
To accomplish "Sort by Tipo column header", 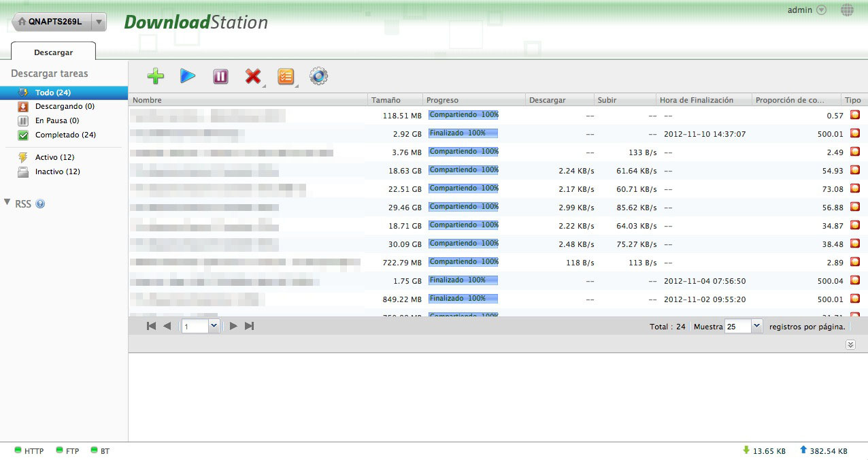I will pos(853,100).
